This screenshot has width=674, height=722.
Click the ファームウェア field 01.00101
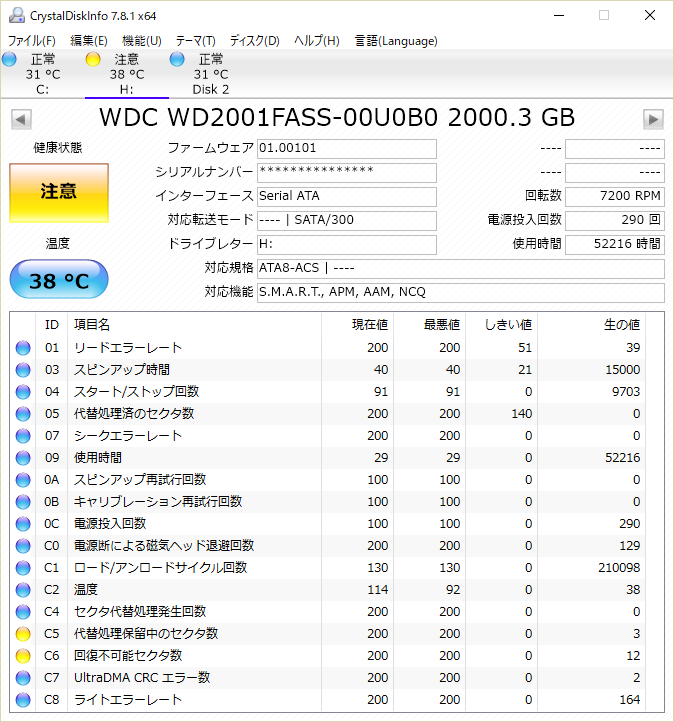pyautogui.click(x=347, y=149)
